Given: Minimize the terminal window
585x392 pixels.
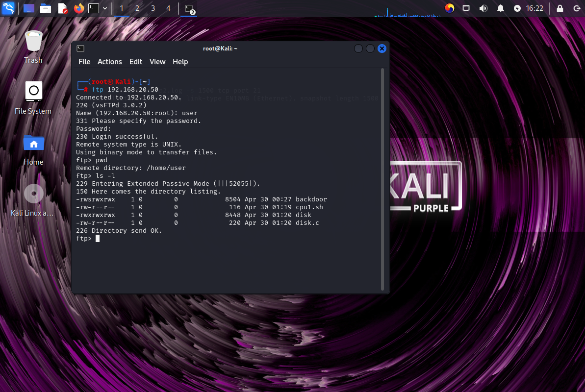Looking at the screenshot, I should [358, 49].
